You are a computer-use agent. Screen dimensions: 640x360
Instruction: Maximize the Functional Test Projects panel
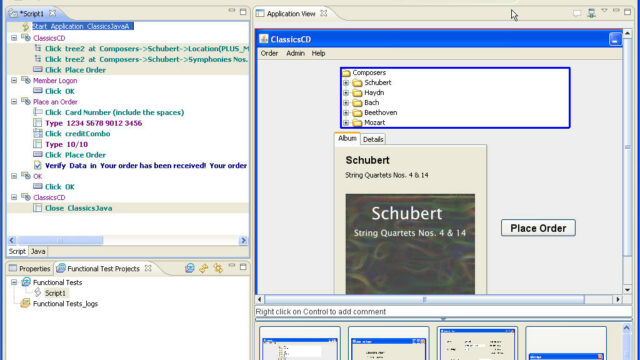(x=243, y=267)
